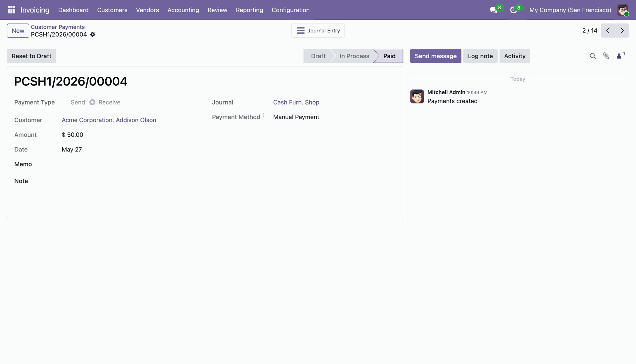
Task: Select the Send payment type option
Action: tap(78, 102)
